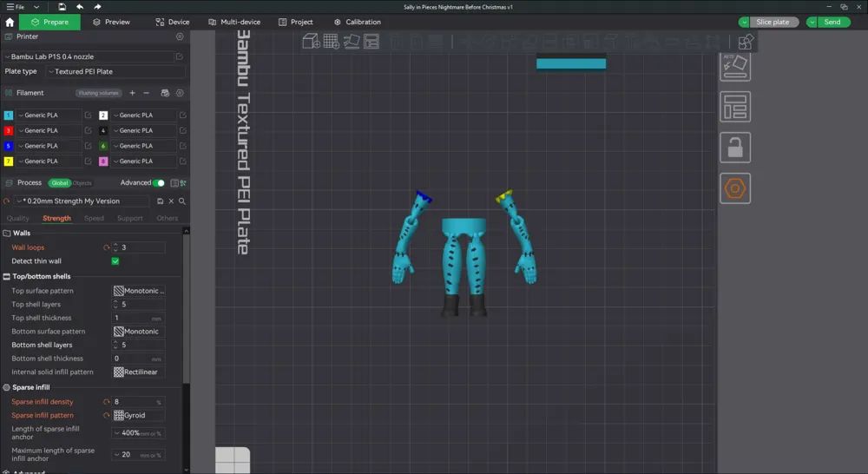Screen dimensions: 868x474
Task: Open the 0.20mm Strength process preset dropdown
Action: pyautogui.click(x=82, y=201)
